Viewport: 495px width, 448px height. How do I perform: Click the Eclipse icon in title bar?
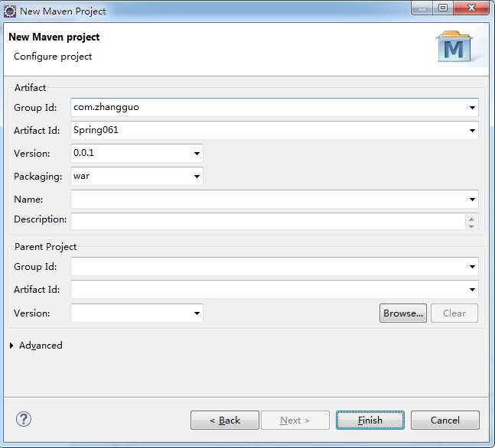tap(10, 11)
